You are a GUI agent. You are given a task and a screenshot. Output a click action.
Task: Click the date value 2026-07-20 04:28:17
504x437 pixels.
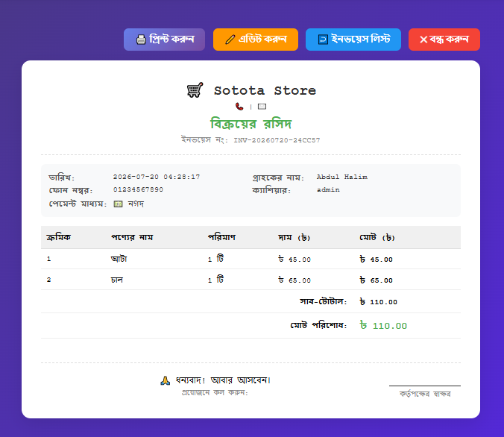(x=157, y=177)
